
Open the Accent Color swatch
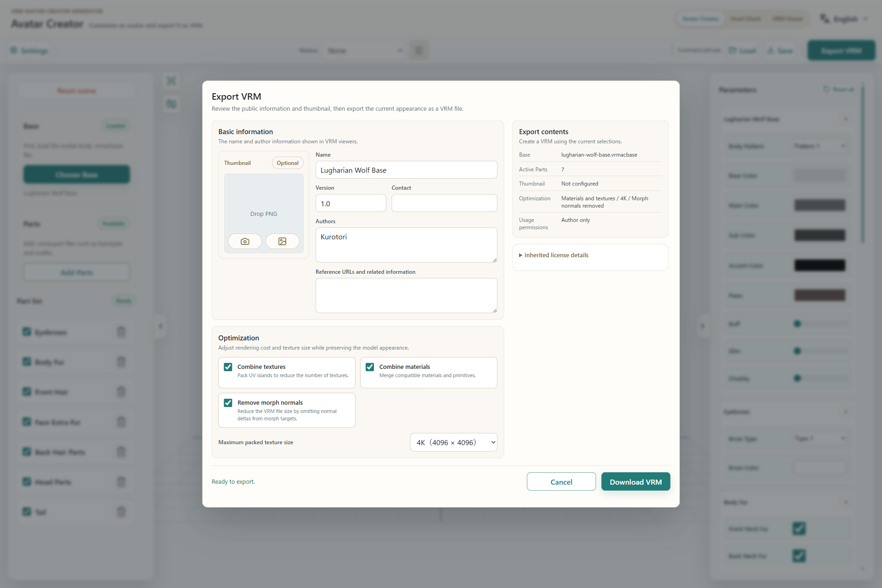[x=820, y=266]
